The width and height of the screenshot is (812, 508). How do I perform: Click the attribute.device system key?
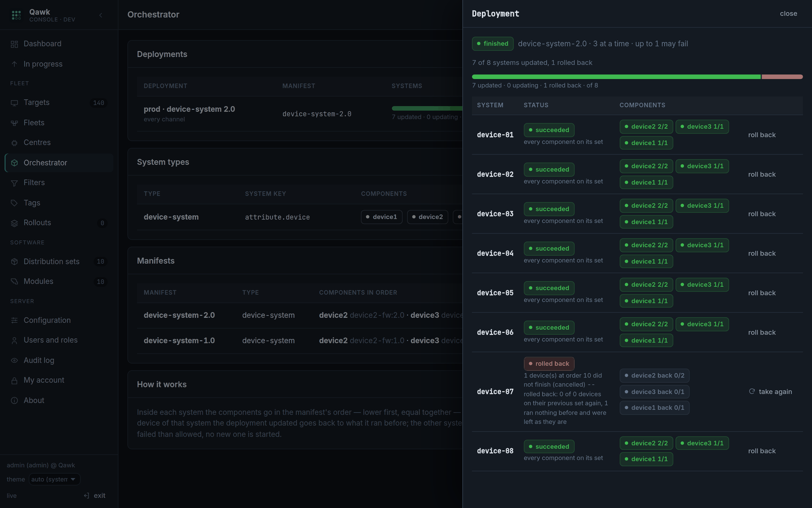point(277,217)
